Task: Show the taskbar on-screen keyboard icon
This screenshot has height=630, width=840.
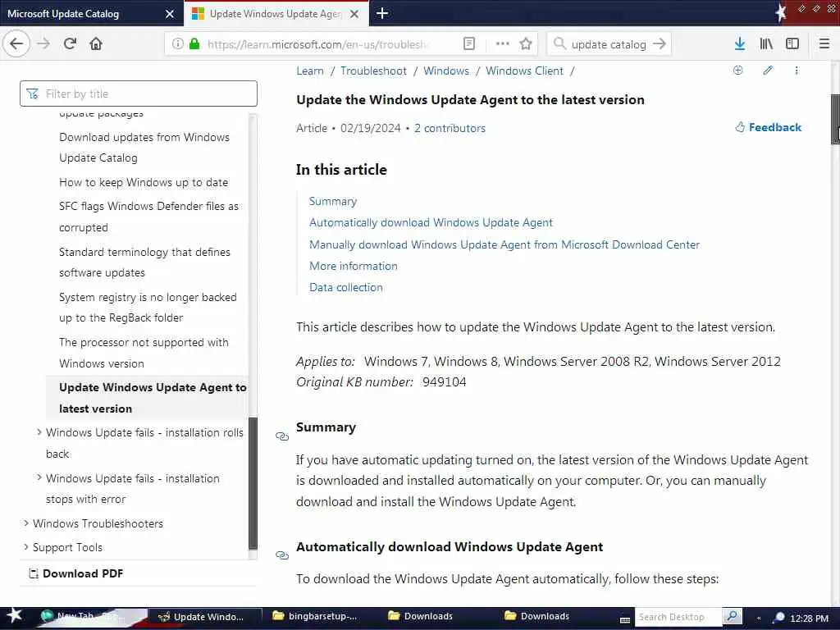Action: tap(624, 620)
